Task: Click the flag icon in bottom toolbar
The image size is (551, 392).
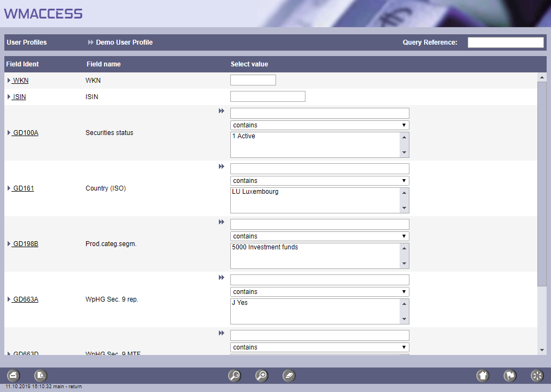Action: click(x=510, y=376)
